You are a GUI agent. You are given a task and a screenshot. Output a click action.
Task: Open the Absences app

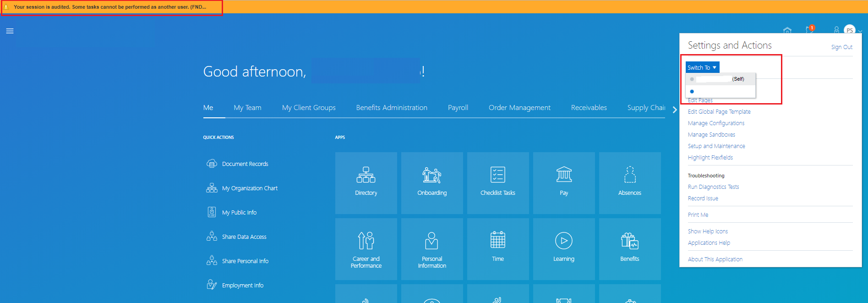[x=629, y=182]
